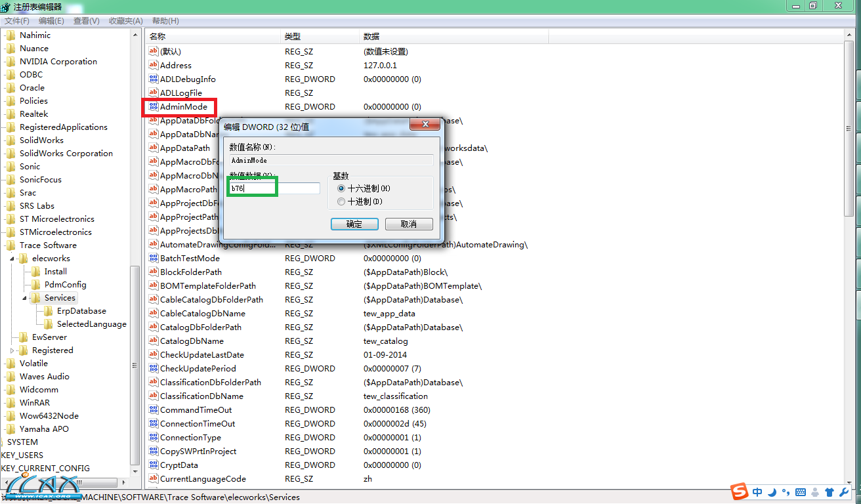Open the 文件(F) menu
Screen dimensions: 861x504
pos(17,21)
